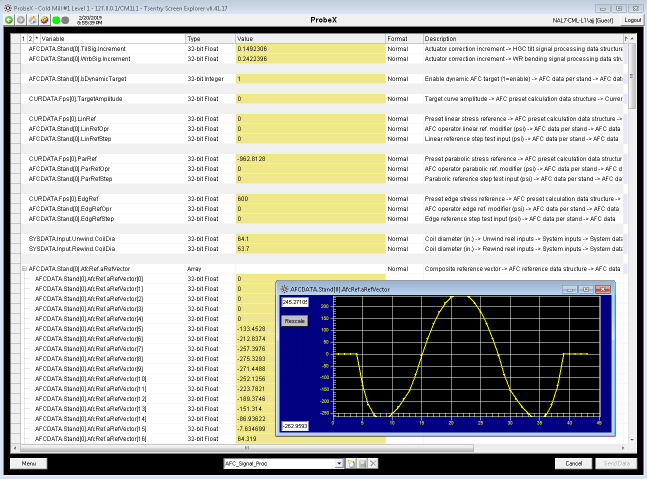The image size is (647, 479).
Task: Select the TiltSig.Increment value 0.1492306
Action: (x=311, y=49)
